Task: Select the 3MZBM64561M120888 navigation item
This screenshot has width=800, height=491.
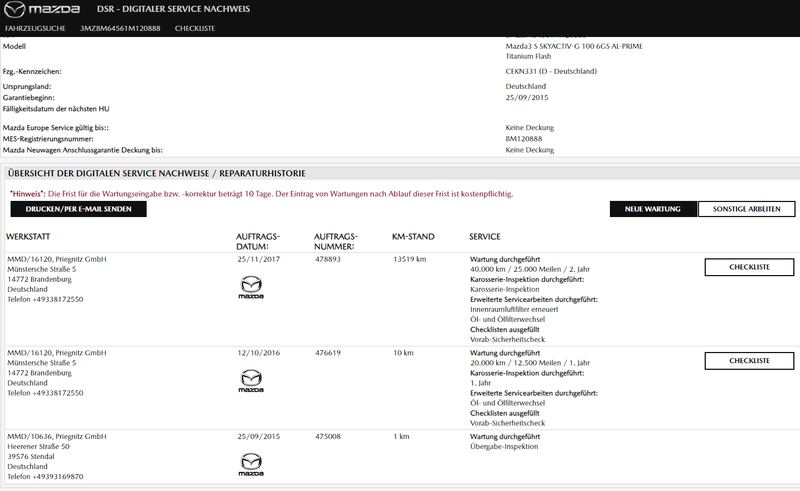Action: point(120,29)
